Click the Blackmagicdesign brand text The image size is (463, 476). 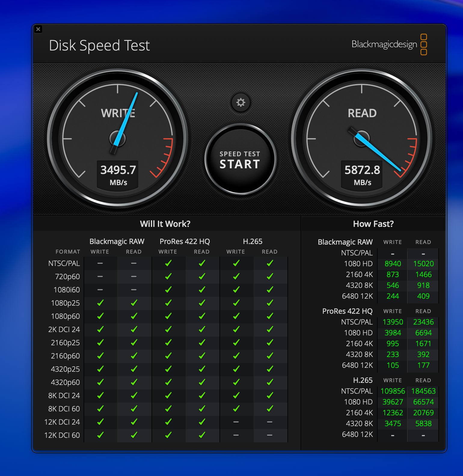[x=384, y=44]
